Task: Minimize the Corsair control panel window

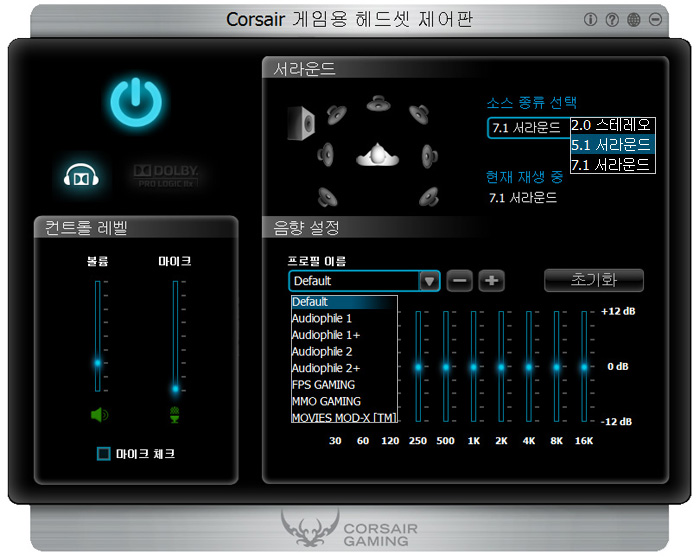Action: click(655, 20)
